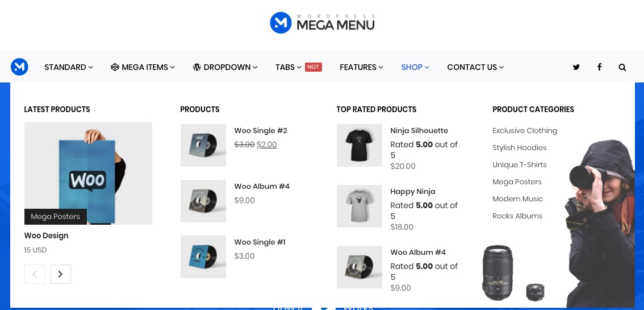
Task: Open the Contact Us menu
Action: coord(475,67)
